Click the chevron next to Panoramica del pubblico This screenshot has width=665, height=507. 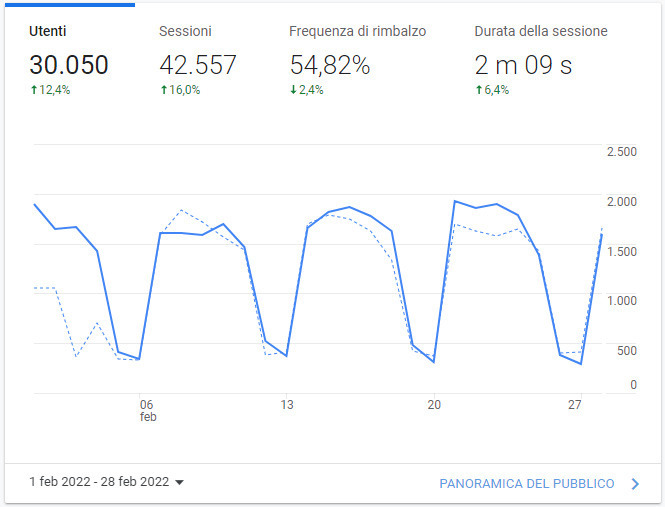(x=635, y=484)
